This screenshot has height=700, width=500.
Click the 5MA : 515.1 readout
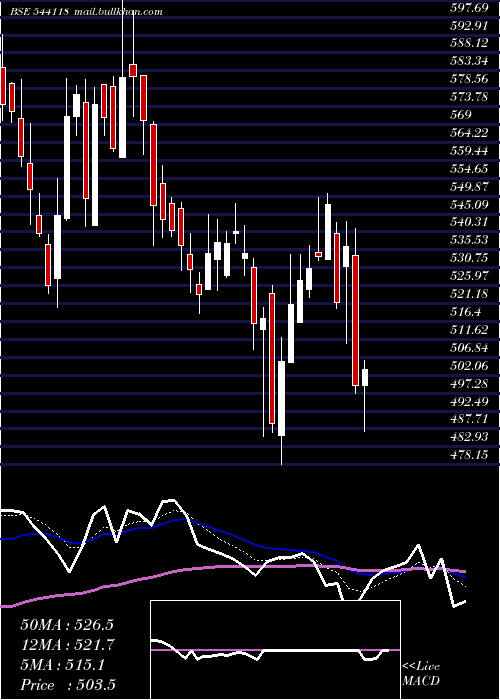pyautogui.click(x=62, y=665)
